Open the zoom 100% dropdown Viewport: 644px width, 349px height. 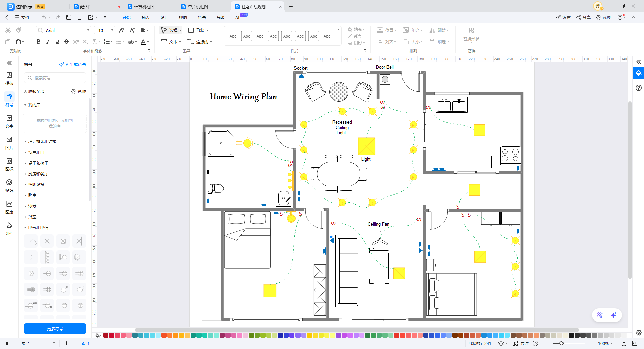point(605,343)
